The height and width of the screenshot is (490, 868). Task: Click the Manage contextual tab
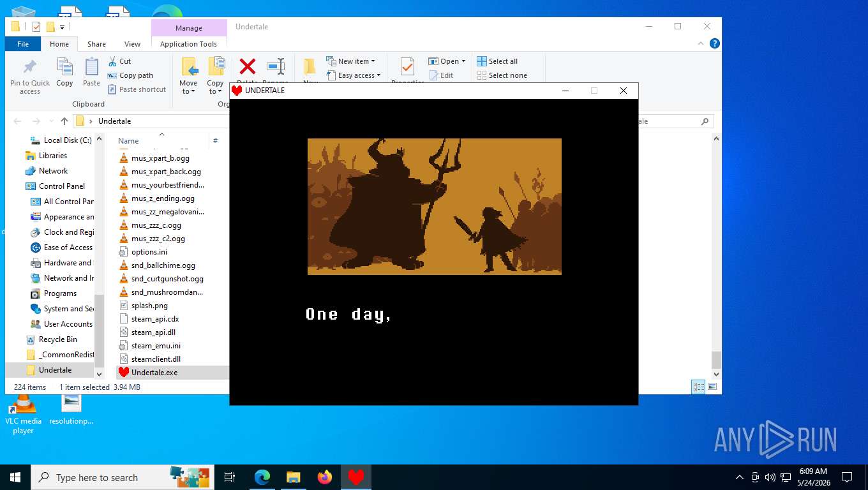(189, 28)
